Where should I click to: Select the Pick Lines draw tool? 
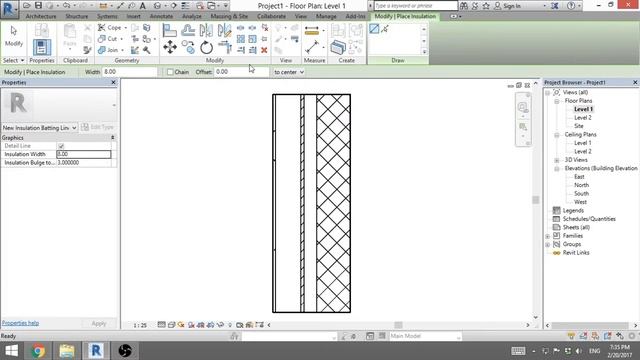click(x=385, y=29)
